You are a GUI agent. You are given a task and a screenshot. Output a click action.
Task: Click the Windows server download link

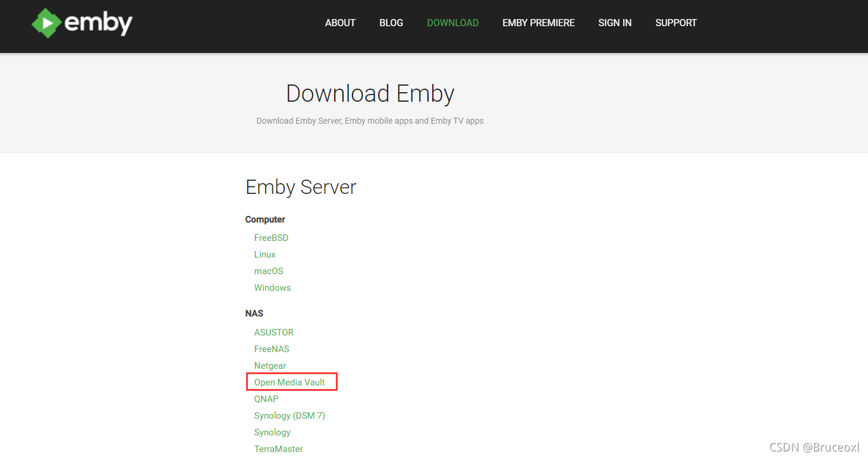[x=272, y=288]
